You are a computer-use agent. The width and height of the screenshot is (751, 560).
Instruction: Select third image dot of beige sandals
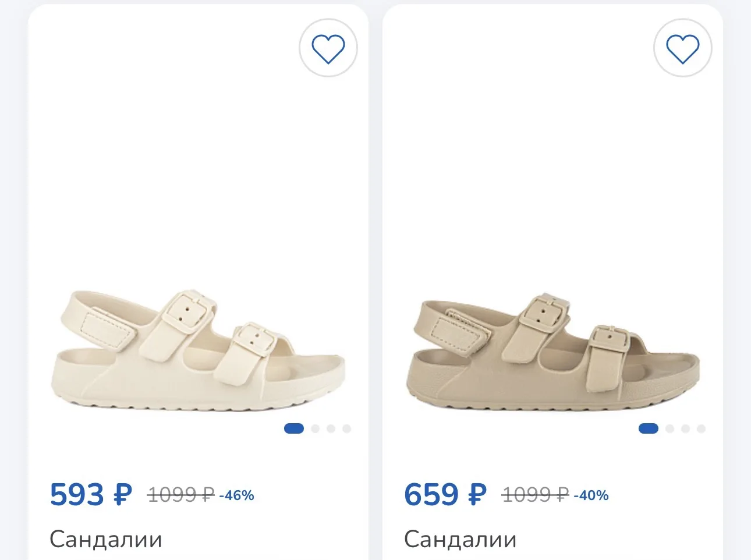(x=685, y=429)
